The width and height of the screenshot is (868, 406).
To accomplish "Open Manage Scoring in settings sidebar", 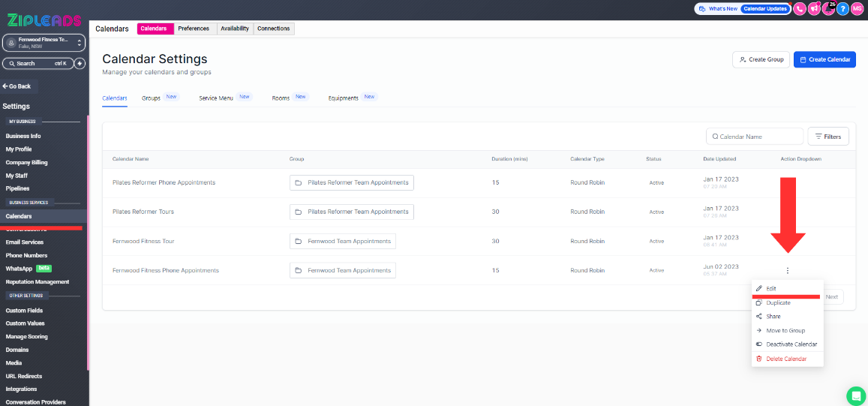I will click(x=26, y=336).
